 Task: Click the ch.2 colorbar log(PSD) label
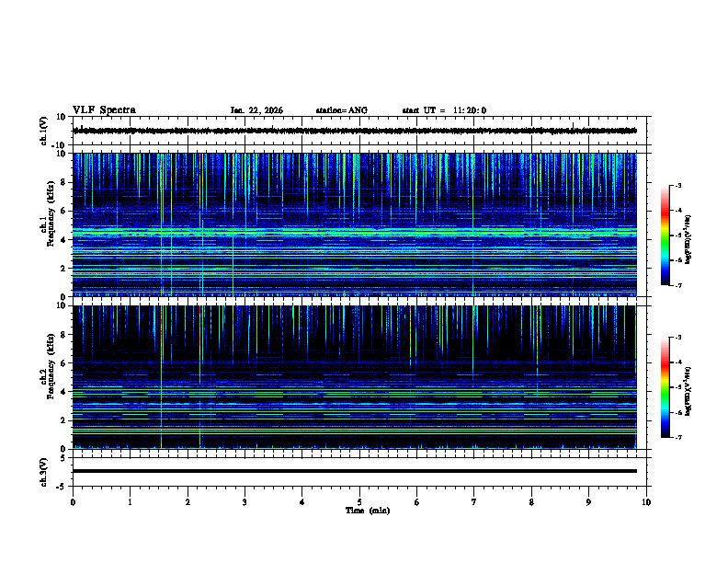pos(688,391)
